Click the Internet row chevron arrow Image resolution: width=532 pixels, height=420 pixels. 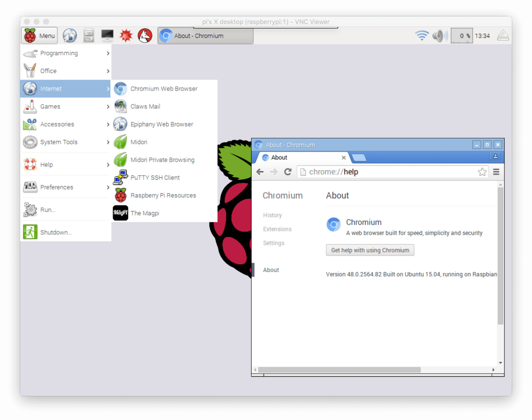pyautogui.click(x=108, y=89)
